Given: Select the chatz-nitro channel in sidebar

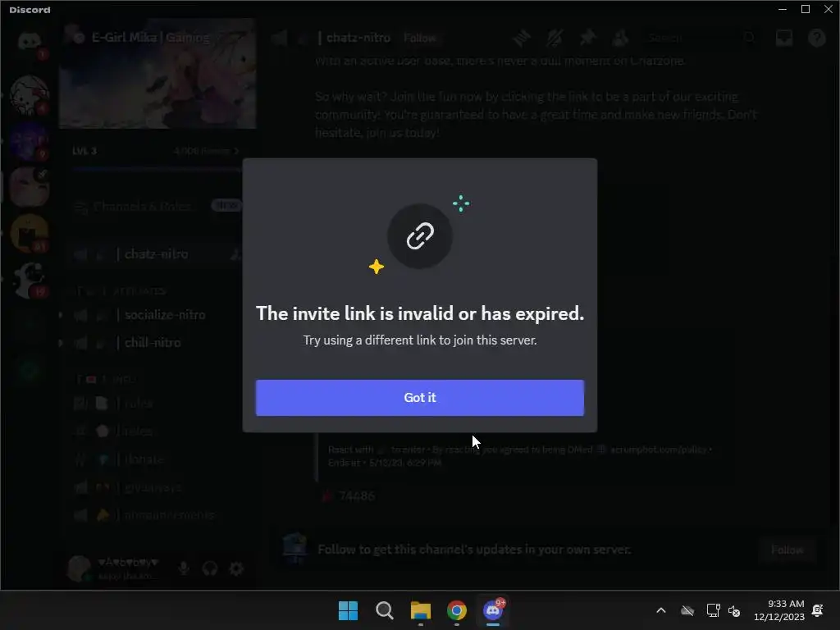Looking at the screenshot, I should 155,254.
